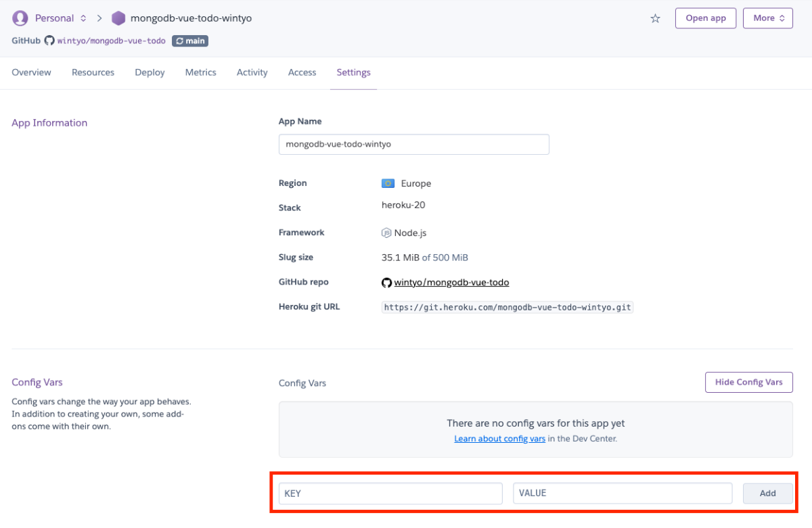Click the VALUE input field

(623, 494)
